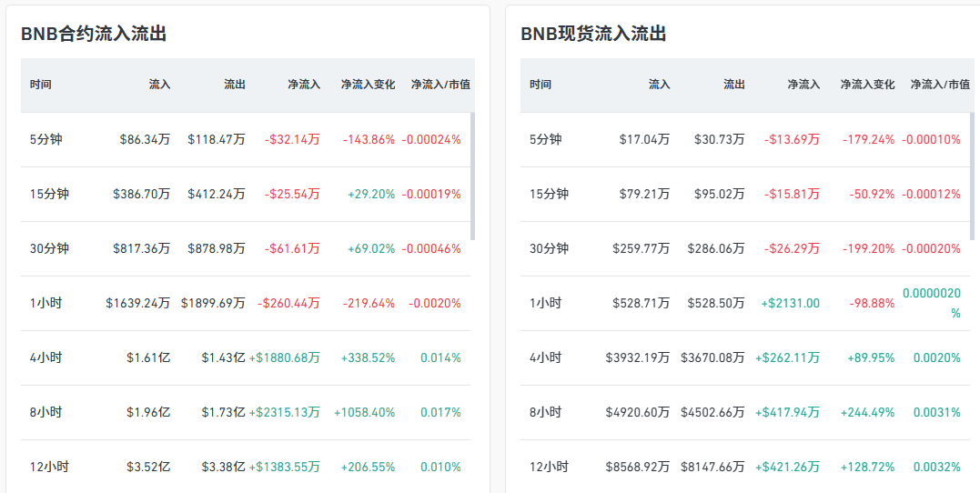The height and width of the screenshot is (493, 980).
Task: Click the BNB现货 table vertical scrollbar
Action: [972, 176]
